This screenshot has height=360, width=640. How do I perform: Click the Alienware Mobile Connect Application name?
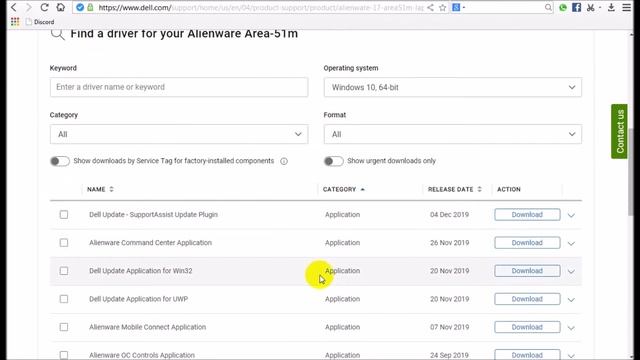147,327
